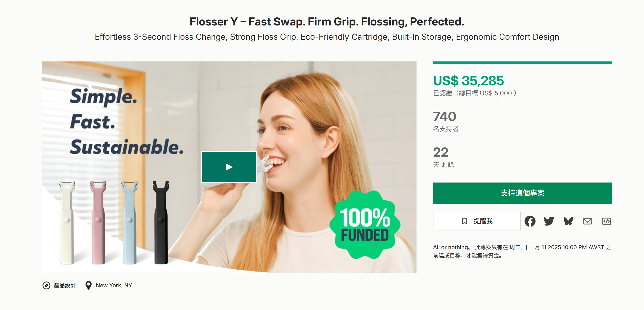The height and width of the screenshot is (310, 644).
Task: Open the embed code icon
Action: (x=606, y=221)
